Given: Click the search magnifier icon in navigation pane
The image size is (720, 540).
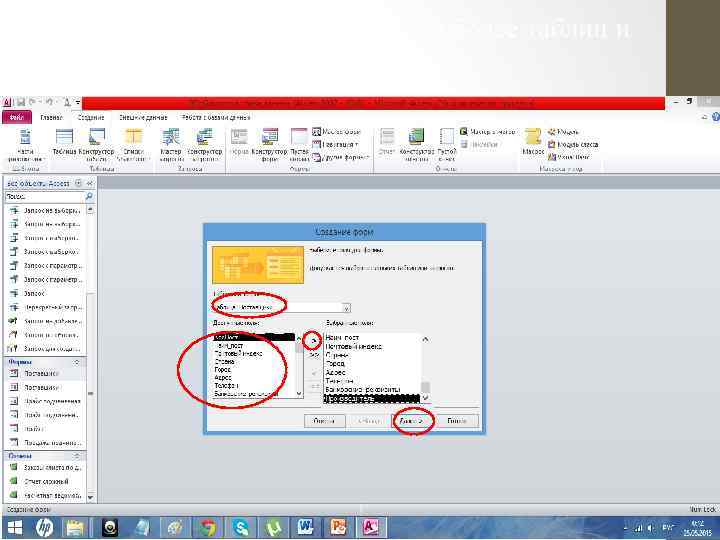Looking at the screenshot, I should 89,197.
